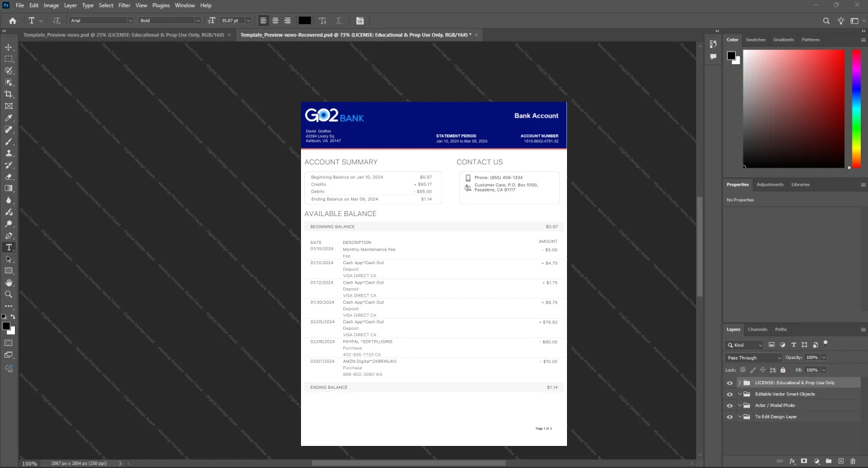Switch to the Adjustments tab
The width and height of the screenshot is (868, 468).
pyautogui.click(x=770, y=184)
